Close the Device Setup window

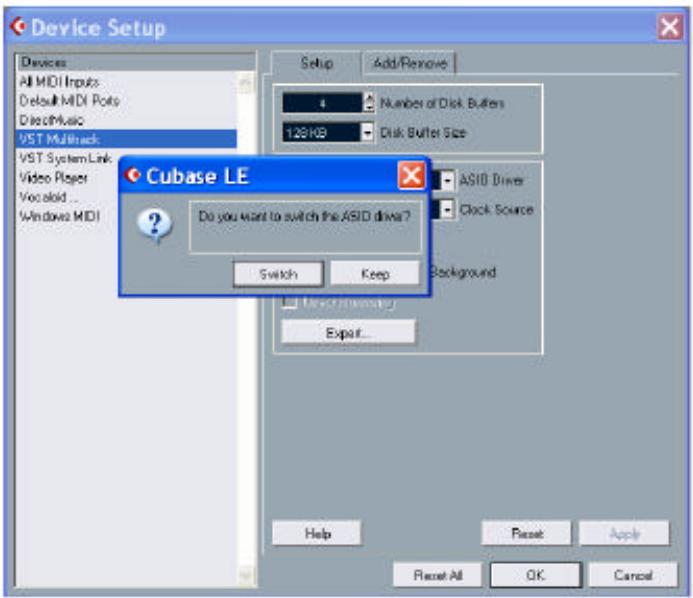coord(670,27)
